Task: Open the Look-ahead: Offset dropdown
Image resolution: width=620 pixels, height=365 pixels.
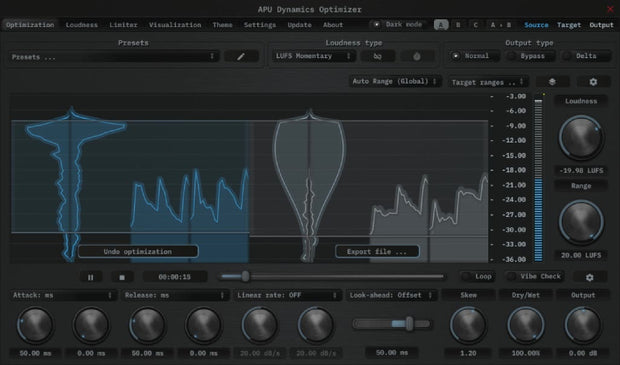Action: pyautogui.click(x=392, y=295)
